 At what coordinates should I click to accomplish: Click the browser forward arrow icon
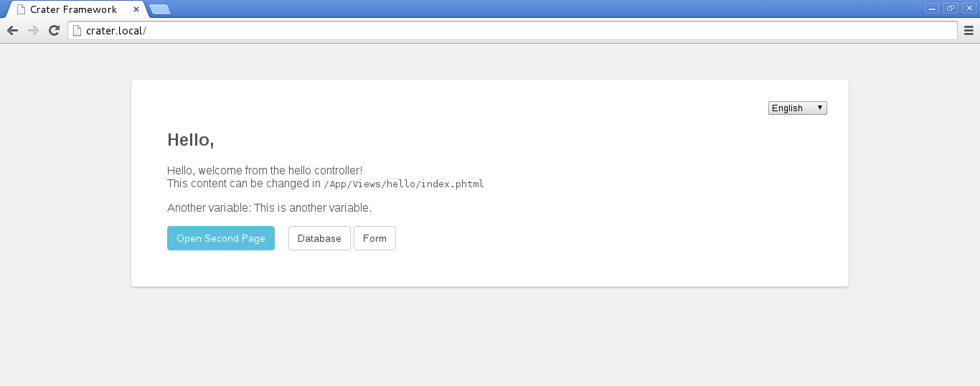tap(33, 30)
